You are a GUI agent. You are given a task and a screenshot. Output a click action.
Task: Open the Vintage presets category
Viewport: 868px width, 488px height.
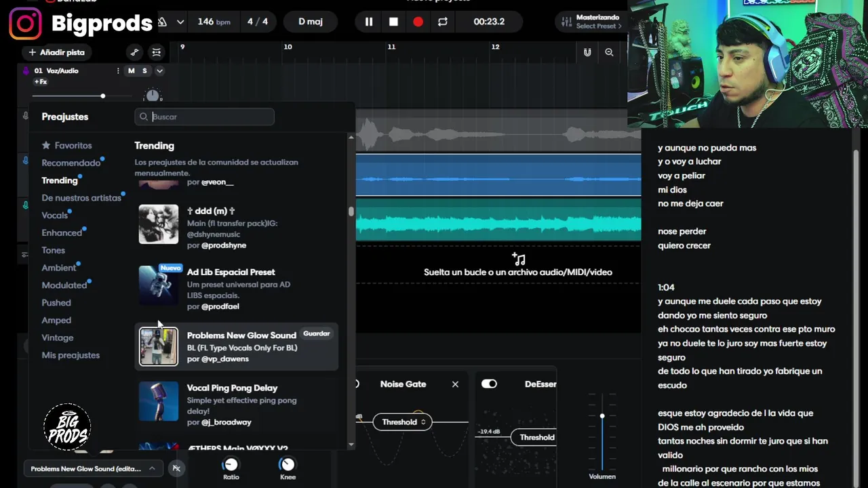[x=58, y=338]
